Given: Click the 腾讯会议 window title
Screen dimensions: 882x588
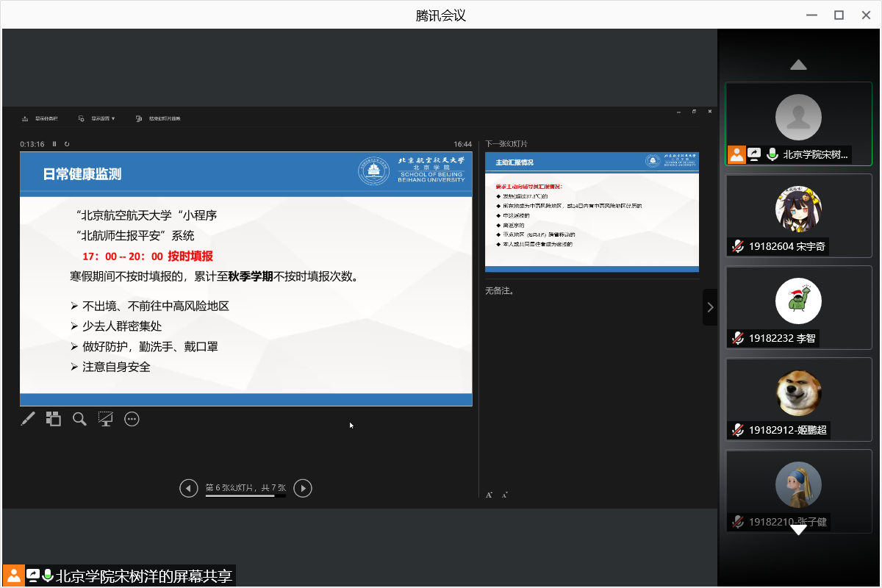Looking at the screenshot, I should point(441,15).
